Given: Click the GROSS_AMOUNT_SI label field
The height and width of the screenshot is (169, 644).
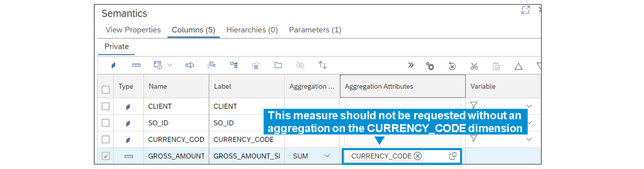Looking at the screenshot, I should (x=246, y=156).
